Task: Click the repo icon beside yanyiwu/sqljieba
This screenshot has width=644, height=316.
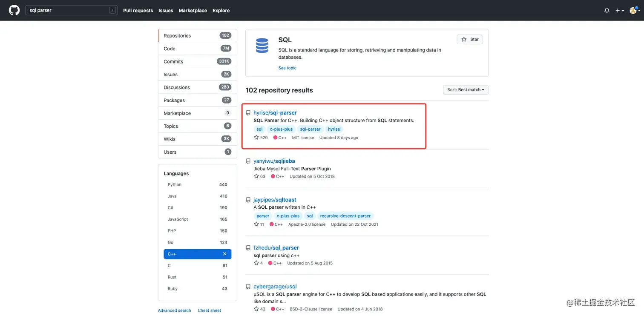Action: (248, 161)
